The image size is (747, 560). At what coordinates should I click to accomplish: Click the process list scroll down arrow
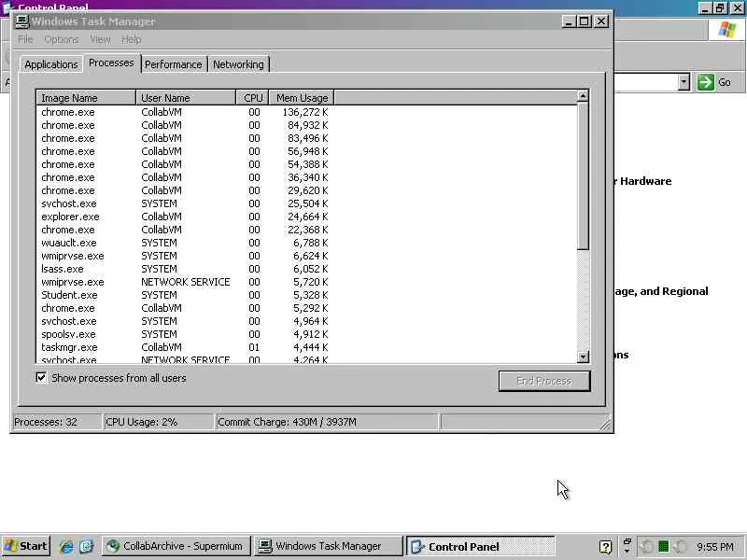[583, 357]
